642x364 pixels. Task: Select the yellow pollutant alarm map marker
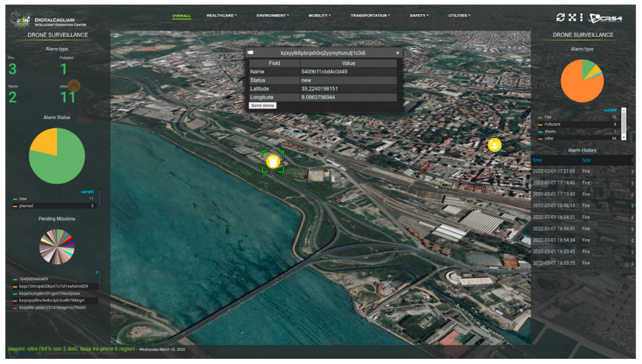point(494,145)
